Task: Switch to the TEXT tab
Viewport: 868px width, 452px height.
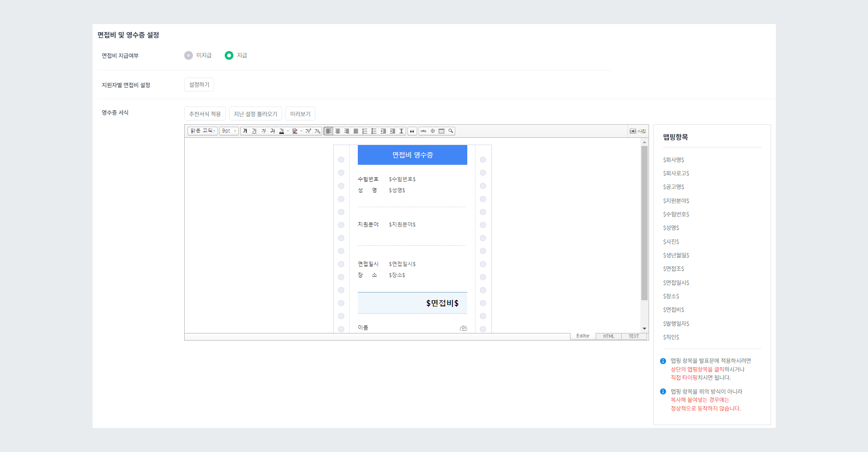Action: 634,336
